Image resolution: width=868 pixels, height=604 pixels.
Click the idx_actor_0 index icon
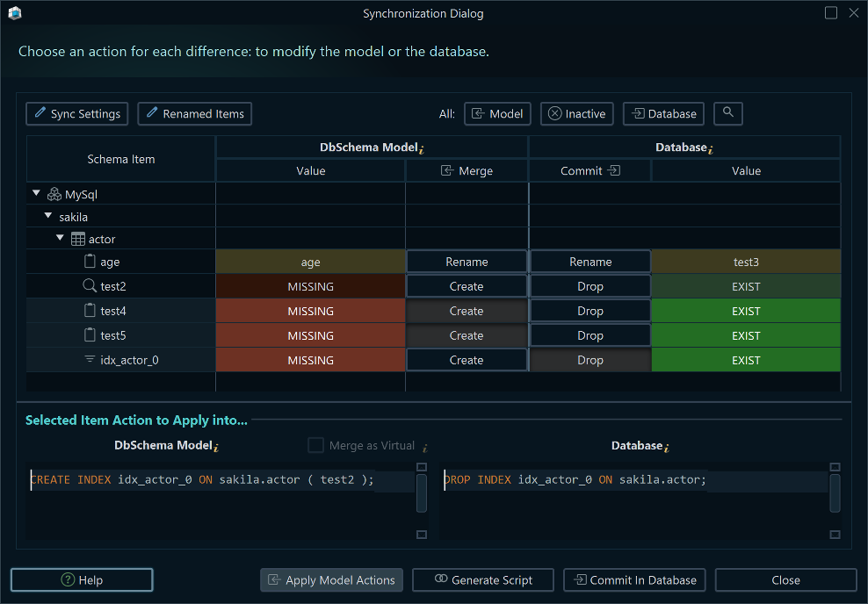(x=89, y=360)
